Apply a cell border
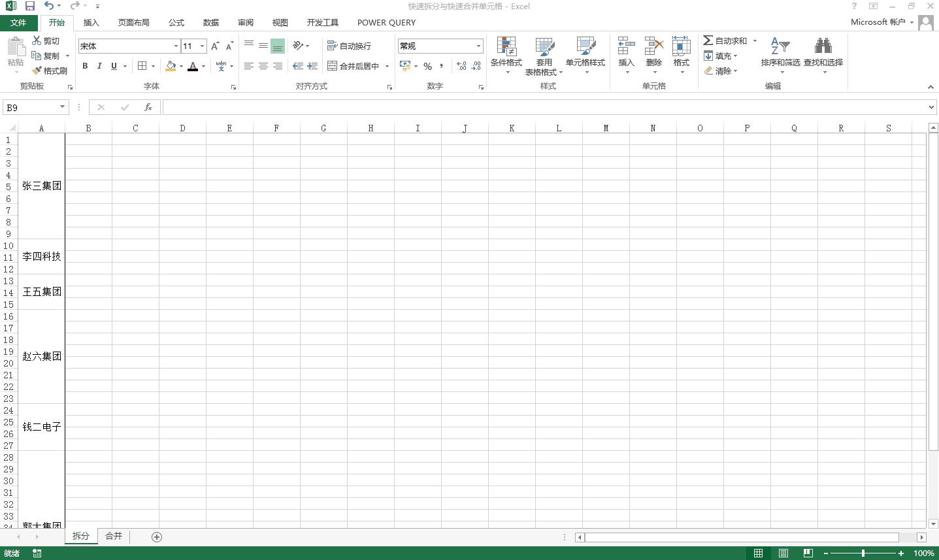Screen dimensions: 939x560 (x=142, y=66)
